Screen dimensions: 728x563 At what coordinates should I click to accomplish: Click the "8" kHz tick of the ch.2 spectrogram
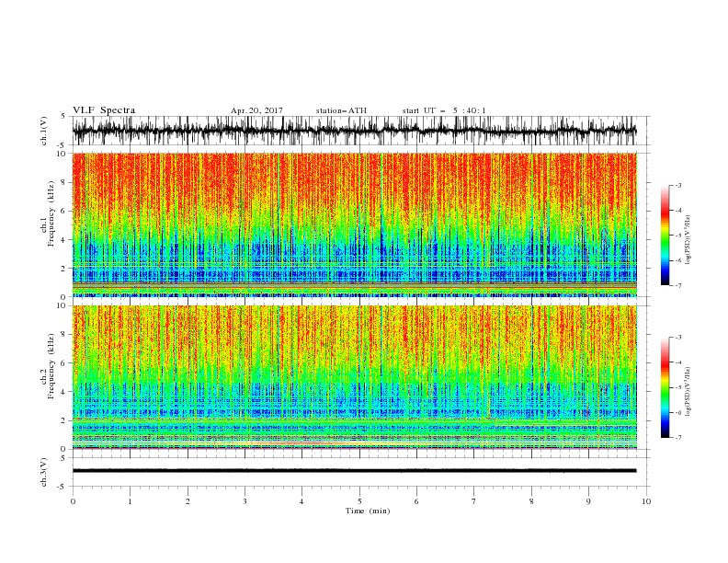tap(64, 335)
